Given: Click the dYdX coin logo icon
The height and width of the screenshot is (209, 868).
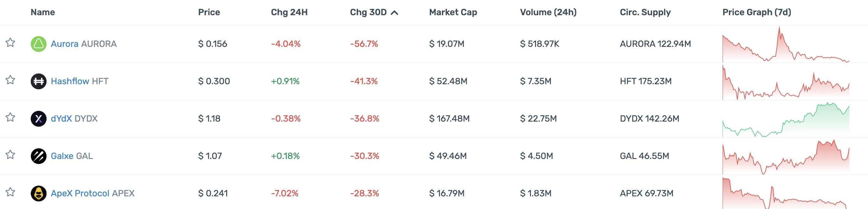Looking at the screenshot, I should [x=38, y=119].
